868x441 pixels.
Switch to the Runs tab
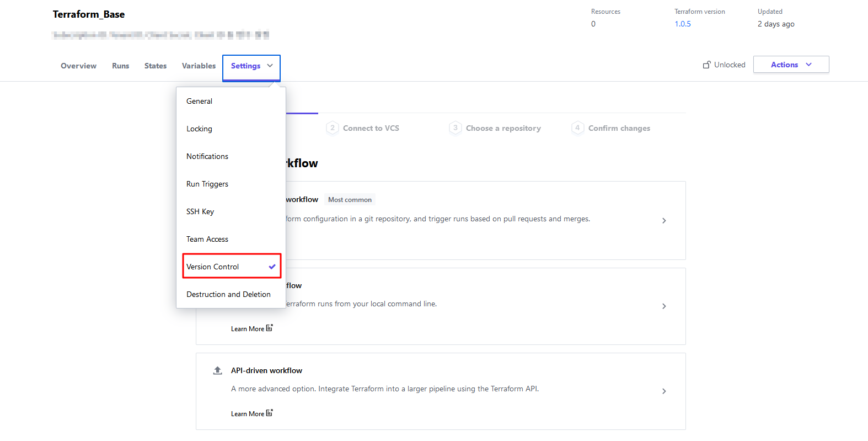pos(120,66)
